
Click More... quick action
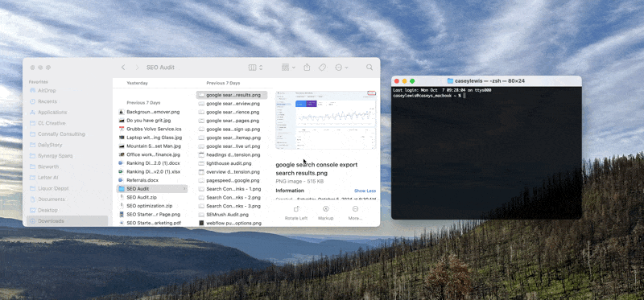[355, 212]
